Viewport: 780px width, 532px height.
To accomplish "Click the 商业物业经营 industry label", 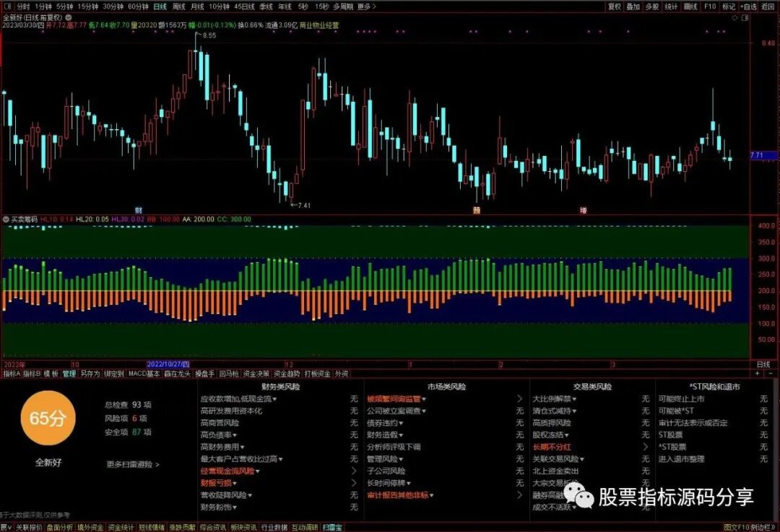I will (319, 25).
